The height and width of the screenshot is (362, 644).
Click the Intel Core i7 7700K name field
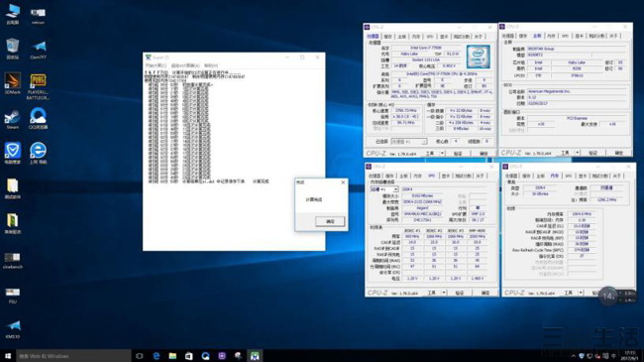point(427,48)
